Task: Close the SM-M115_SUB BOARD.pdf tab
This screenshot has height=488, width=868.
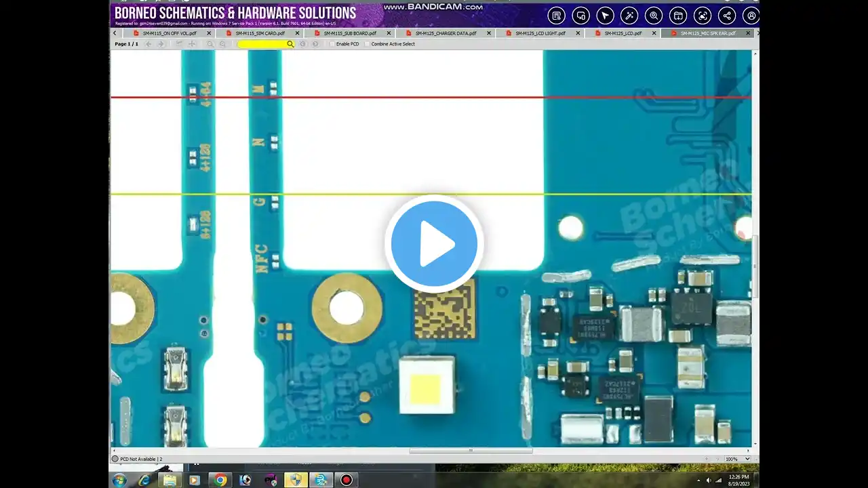Action: coord(389,33)
